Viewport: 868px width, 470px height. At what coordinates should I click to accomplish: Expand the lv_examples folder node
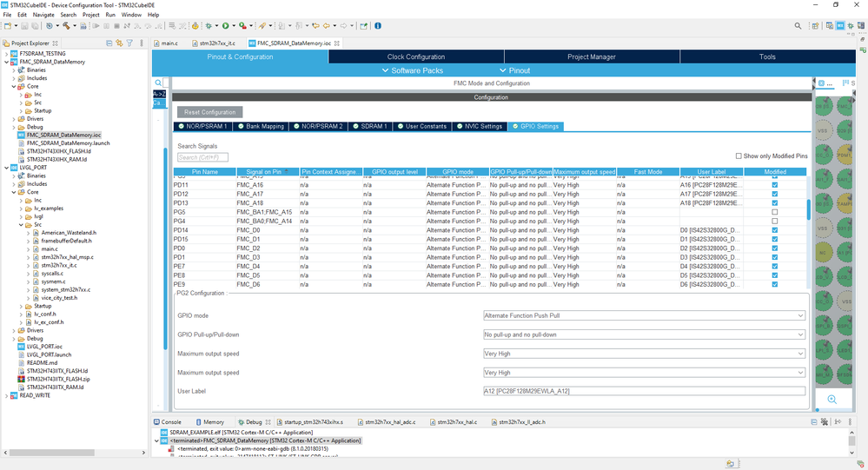pos(21,209)
